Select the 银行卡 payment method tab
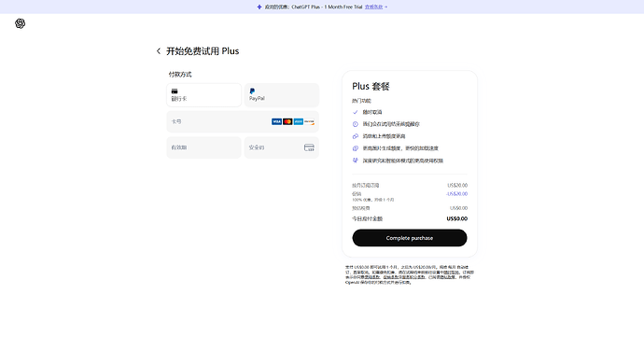This screenshot has width=644, height=350. coord(203,95)
